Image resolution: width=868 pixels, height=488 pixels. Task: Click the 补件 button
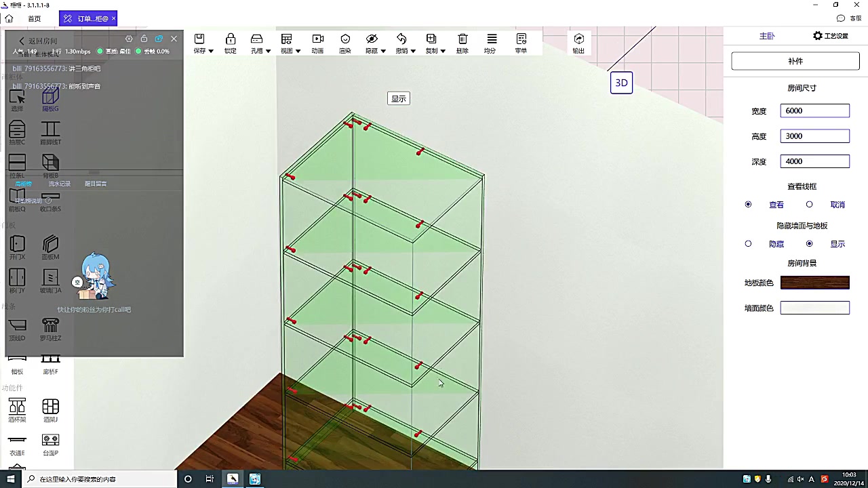coord(795,61)
